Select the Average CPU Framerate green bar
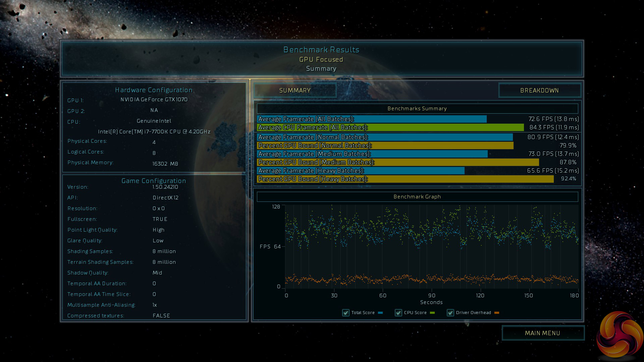The image size is (644, 362). (390, 127)
